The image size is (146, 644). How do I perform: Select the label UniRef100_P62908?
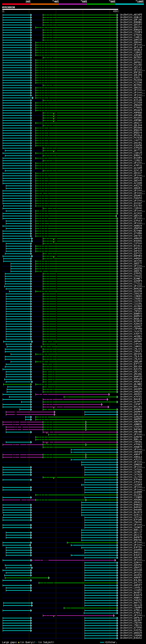click(x=131, y=80)
